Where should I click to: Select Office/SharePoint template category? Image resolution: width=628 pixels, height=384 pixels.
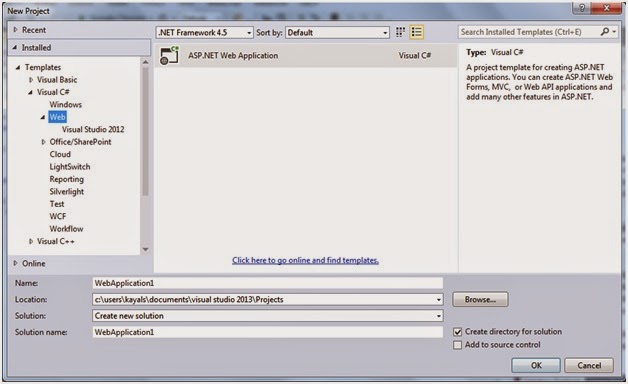point(81,142)
